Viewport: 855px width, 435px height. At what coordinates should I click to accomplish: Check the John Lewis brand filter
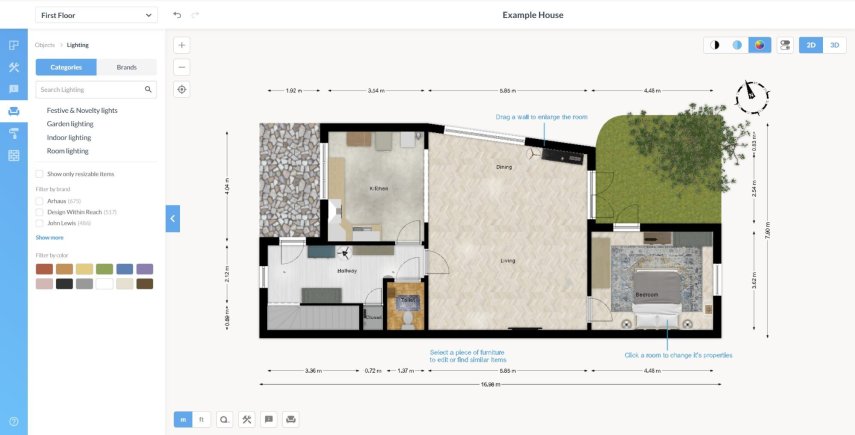tap(39, 223)
